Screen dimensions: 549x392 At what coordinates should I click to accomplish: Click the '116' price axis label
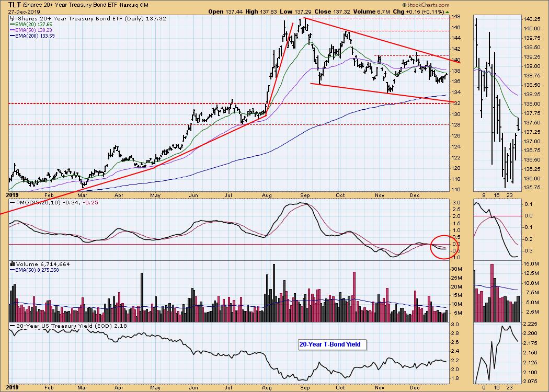coord(455,190)
